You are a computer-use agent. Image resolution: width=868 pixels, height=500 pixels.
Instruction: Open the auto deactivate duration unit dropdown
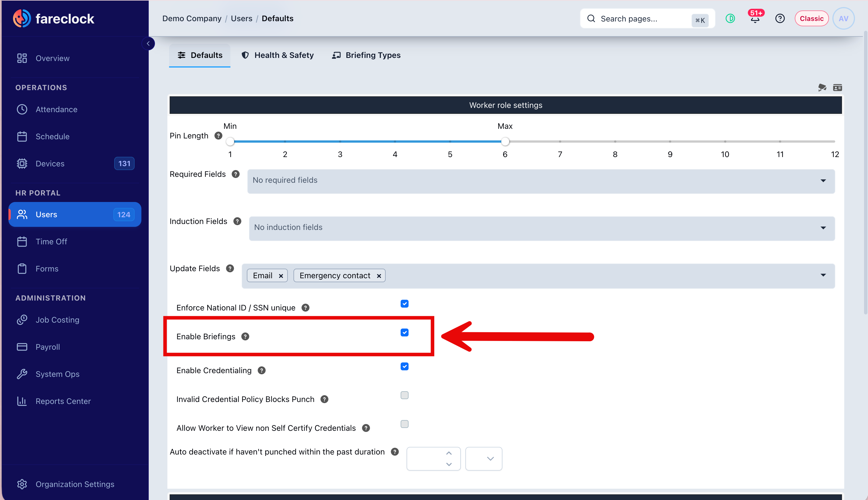[x=483, y=458]
